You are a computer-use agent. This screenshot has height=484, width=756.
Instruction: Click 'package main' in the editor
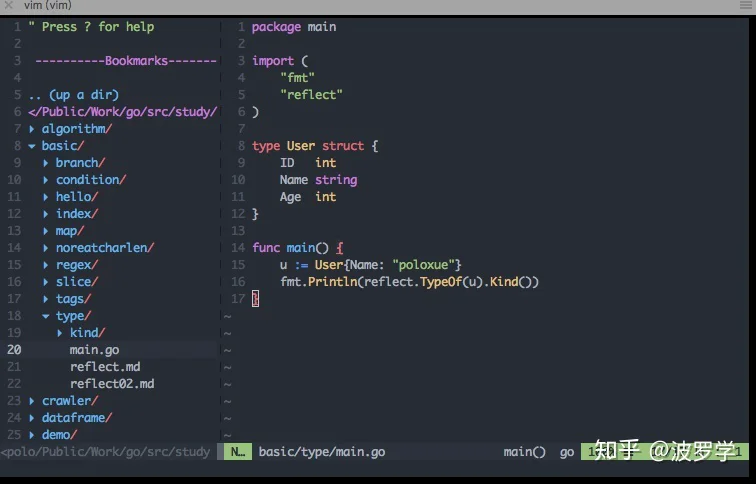(x=294, y=27)
